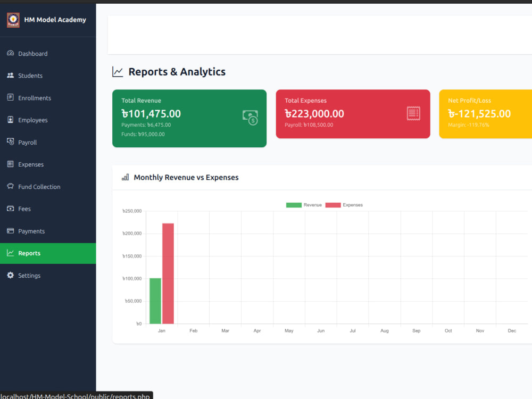Click the ৳150,000 axis label
The height and width of the screenshot is (399, 532).
tap(132, 256)
